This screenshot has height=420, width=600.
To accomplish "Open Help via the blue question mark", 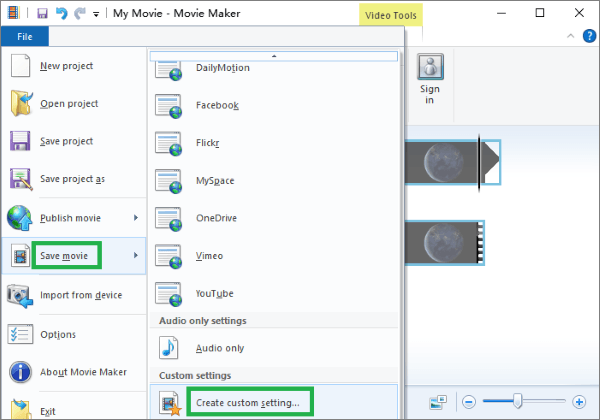I will coord(589,36).
